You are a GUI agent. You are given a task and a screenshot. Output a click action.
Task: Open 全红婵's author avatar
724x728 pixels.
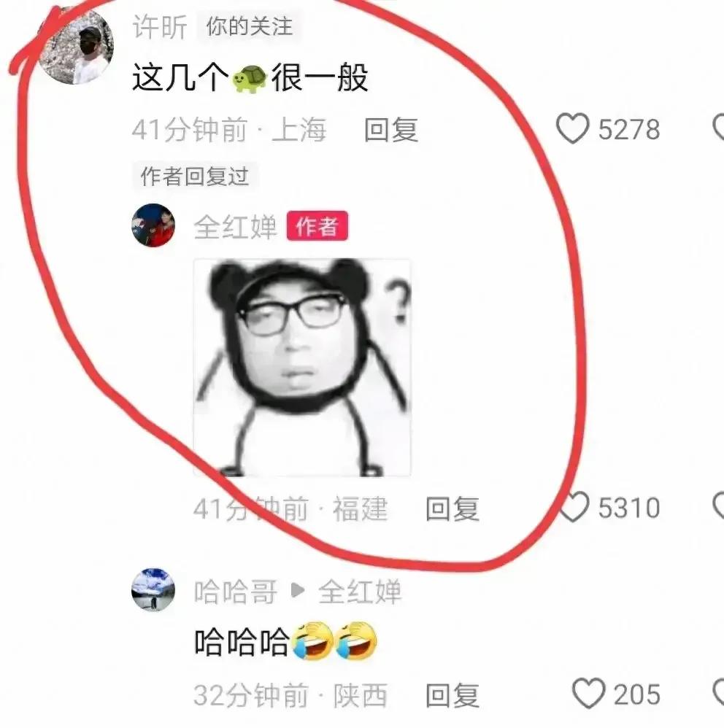(x=153, y=225)
